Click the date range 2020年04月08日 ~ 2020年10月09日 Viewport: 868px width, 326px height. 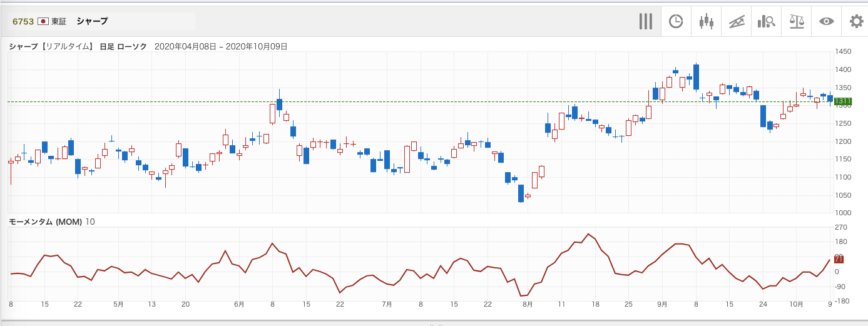click(220, 46)
